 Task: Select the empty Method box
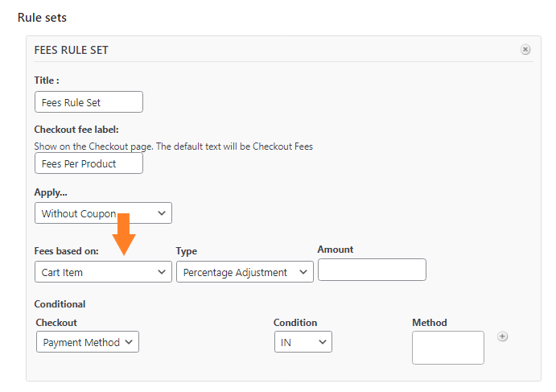point(448,348)
